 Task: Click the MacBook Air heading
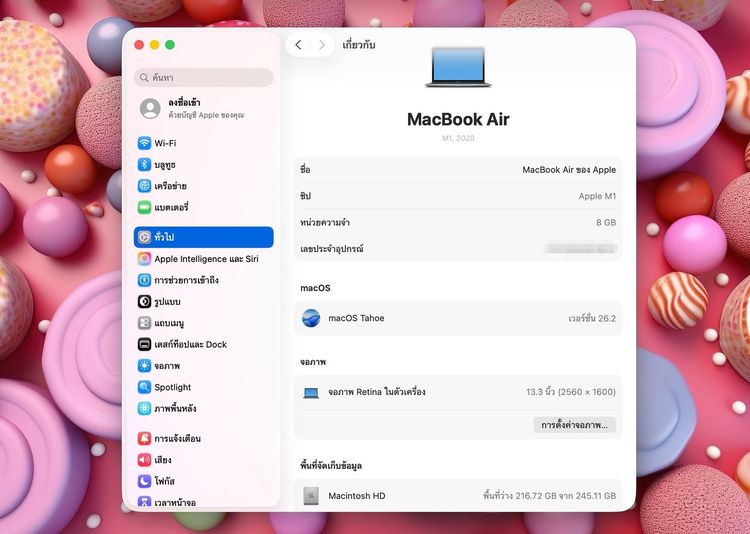(458, 119)
